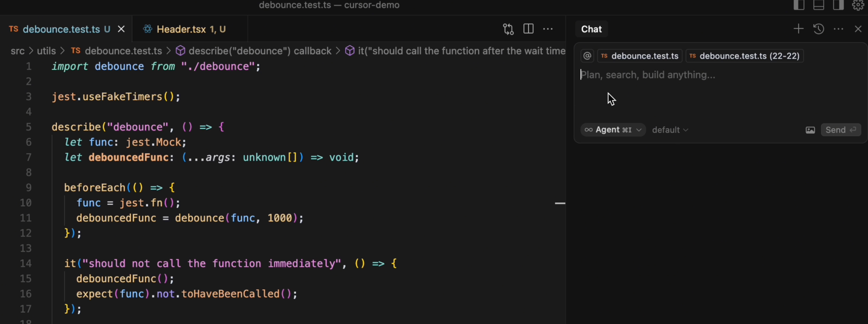Open chat panel more options ellipsis

point(838,29)
